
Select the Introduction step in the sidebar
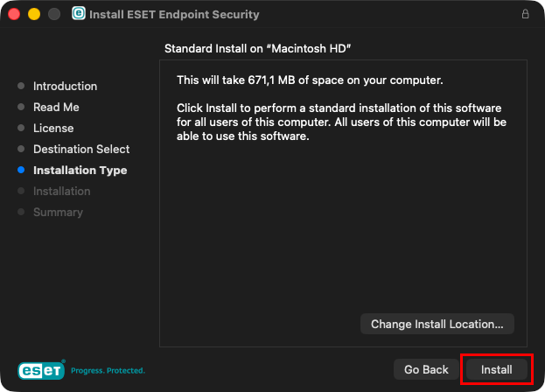coord(65,87)
